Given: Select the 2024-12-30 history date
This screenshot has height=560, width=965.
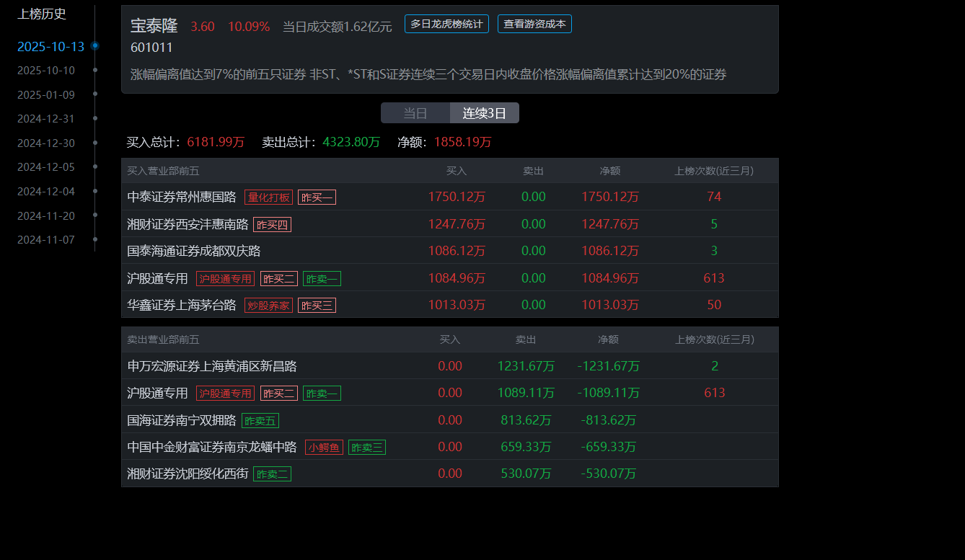Looking at the screenshot, I should [x=46, y=143].
